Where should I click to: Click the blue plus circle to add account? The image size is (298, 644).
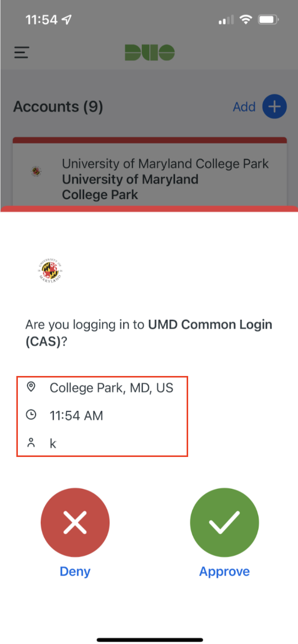pos(274,106)
